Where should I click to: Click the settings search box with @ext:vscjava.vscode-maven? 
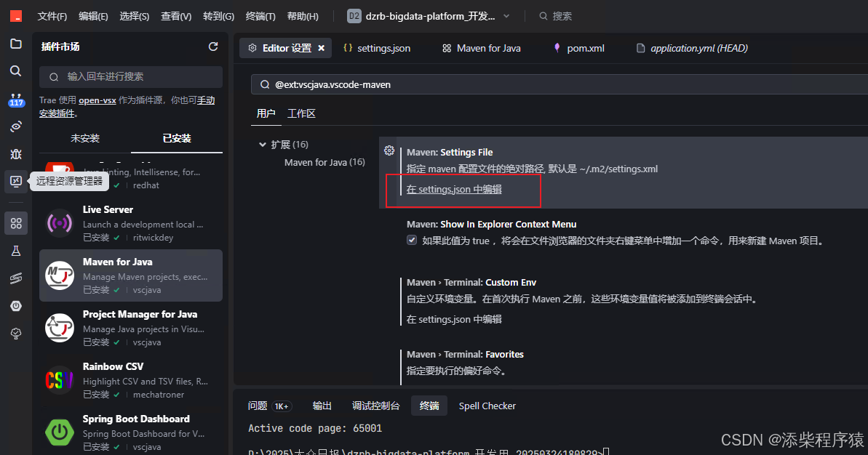(x=559, y=84)
